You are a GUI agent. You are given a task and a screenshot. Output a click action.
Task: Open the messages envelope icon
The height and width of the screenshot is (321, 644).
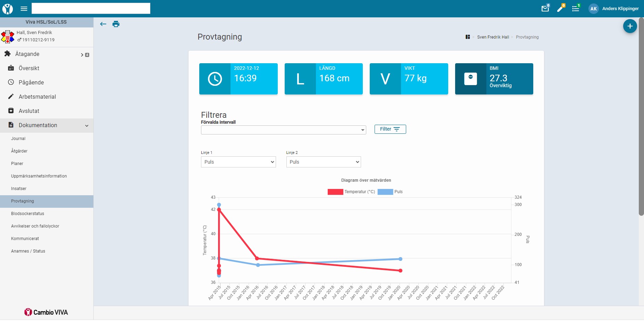click(x=545, y=9)
